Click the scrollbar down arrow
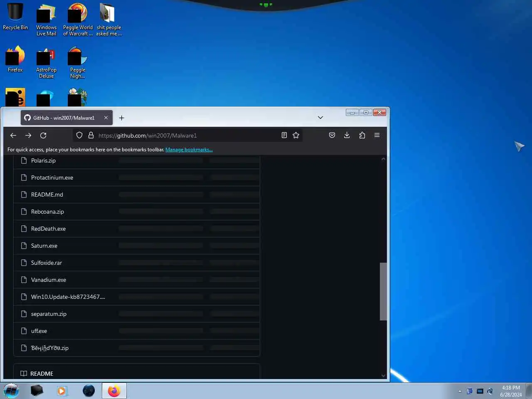The height and width of the screenshot is (399, 532). [383, 376]
